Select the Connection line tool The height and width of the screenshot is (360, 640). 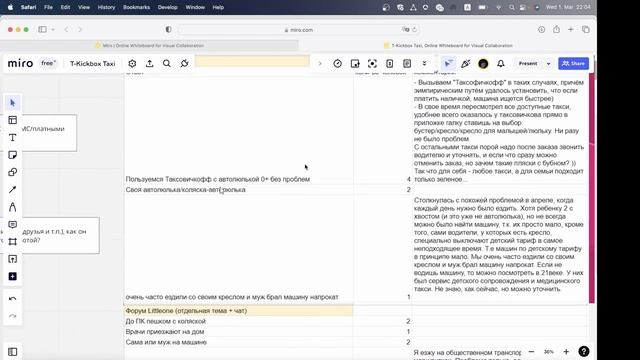click(13, 190)
